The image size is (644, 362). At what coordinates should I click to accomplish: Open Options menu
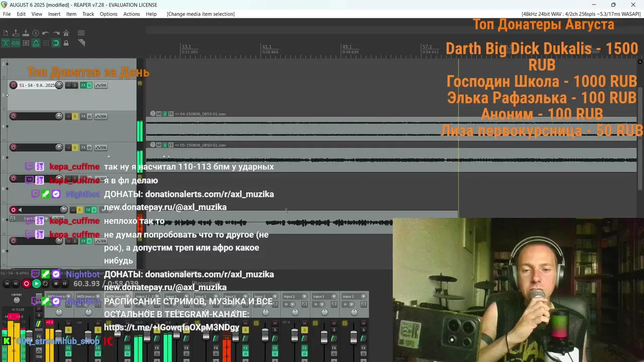click(108, 14)
